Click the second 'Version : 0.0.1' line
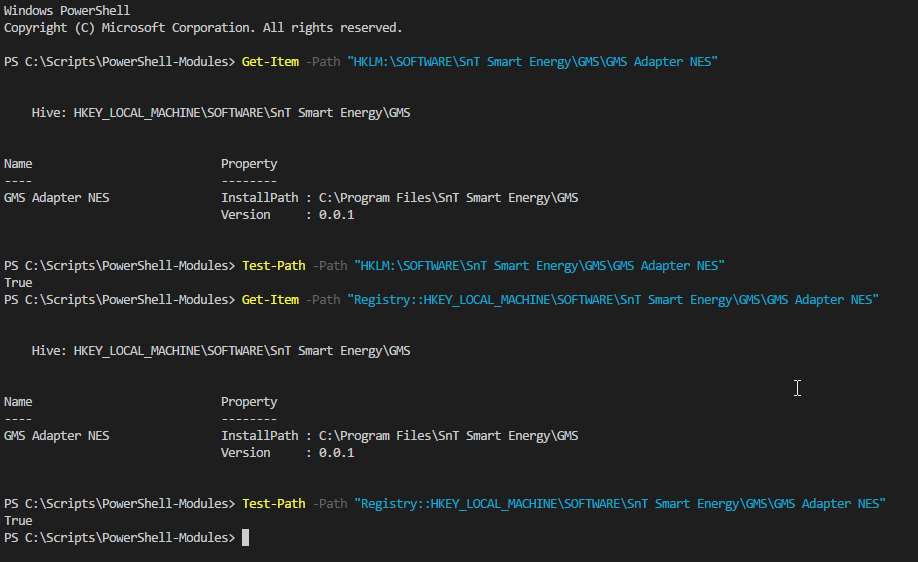 click(x=287, y=453)
